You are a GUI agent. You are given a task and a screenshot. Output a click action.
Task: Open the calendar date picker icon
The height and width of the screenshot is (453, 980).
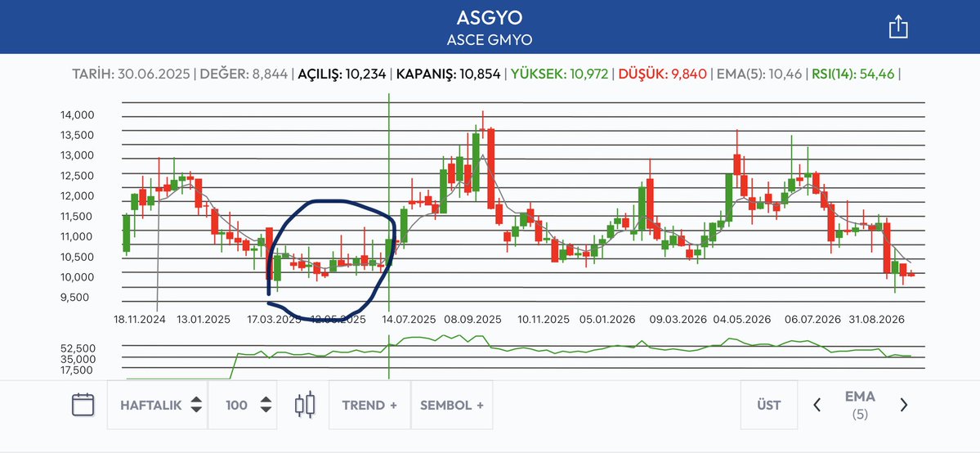tap(83, 405)
